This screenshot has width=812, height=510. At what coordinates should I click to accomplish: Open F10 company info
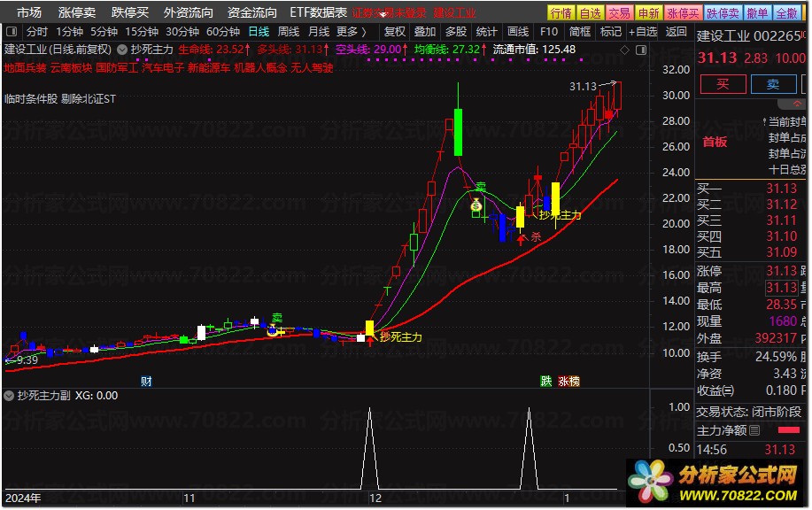(x=549, y=32)
